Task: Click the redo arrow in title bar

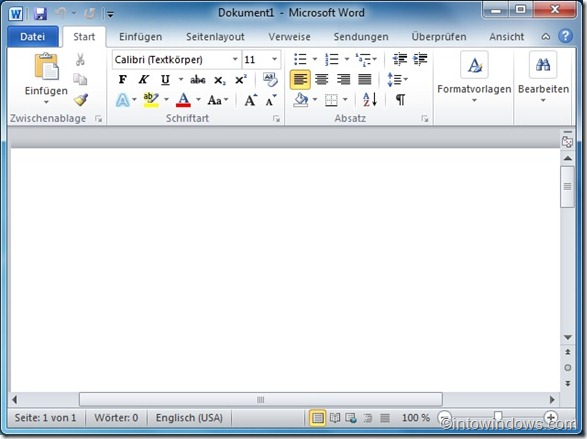Action: (x=89, y=14)
